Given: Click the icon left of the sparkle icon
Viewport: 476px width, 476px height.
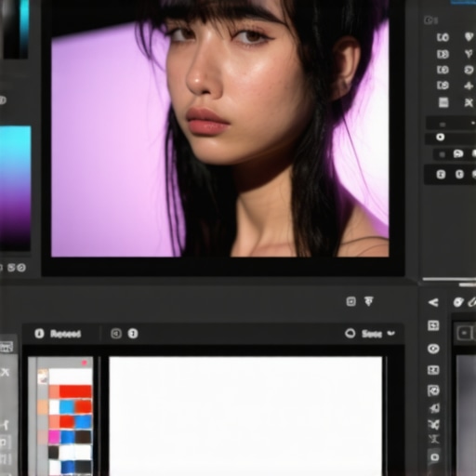Looking at the screenshot, I should [x=443, y=86].
